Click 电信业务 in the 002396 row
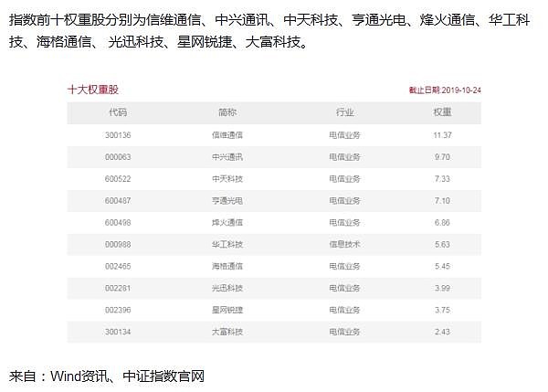This screenshot has height=392, width=548. coord(344,310)
